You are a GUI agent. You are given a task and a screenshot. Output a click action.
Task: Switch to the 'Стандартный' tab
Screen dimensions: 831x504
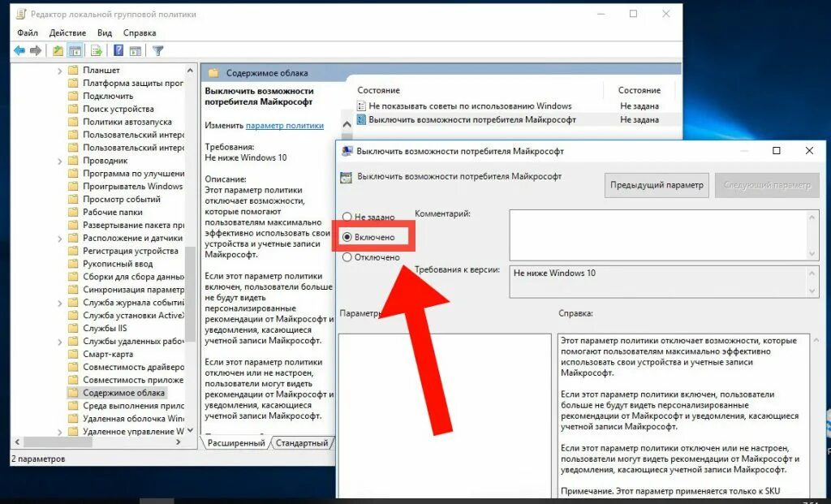tap(302, 443)
